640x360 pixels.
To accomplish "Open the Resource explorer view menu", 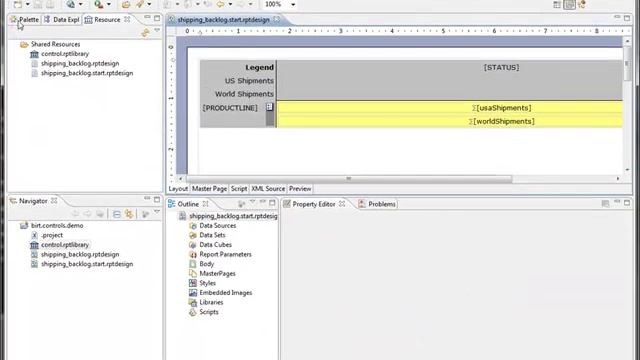I will click(x=157, y=31).
